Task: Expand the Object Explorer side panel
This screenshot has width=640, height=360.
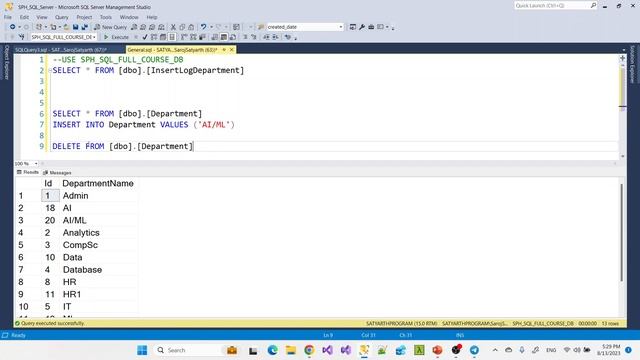Action: 7,62
